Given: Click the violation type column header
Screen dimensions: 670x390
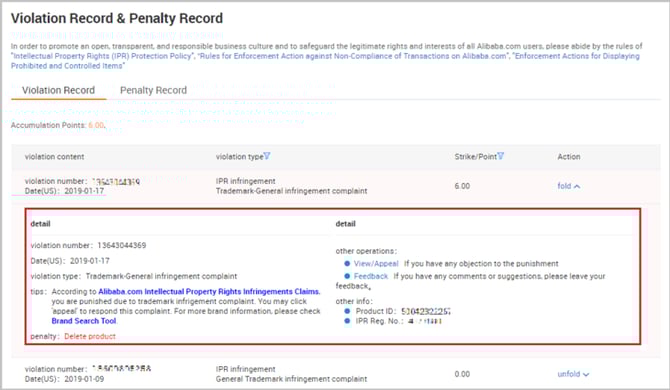Looking at the screenshot, I should pos(239,157).
